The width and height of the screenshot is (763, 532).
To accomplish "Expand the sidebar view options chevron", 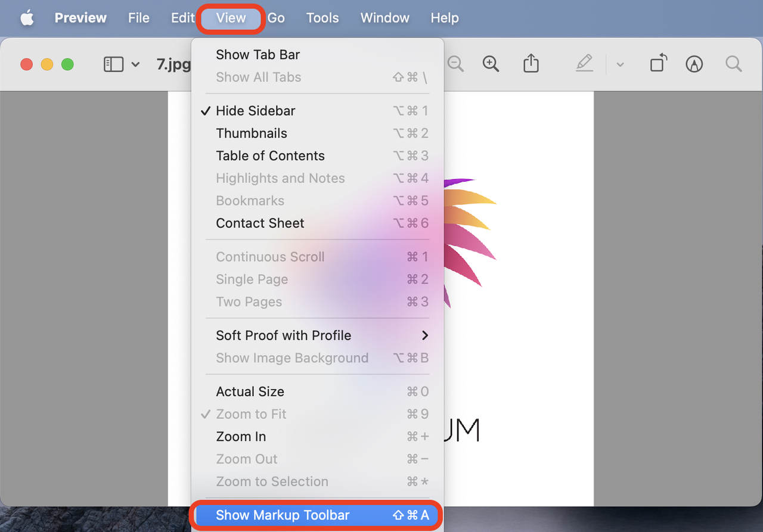I will tap(136, 64).
